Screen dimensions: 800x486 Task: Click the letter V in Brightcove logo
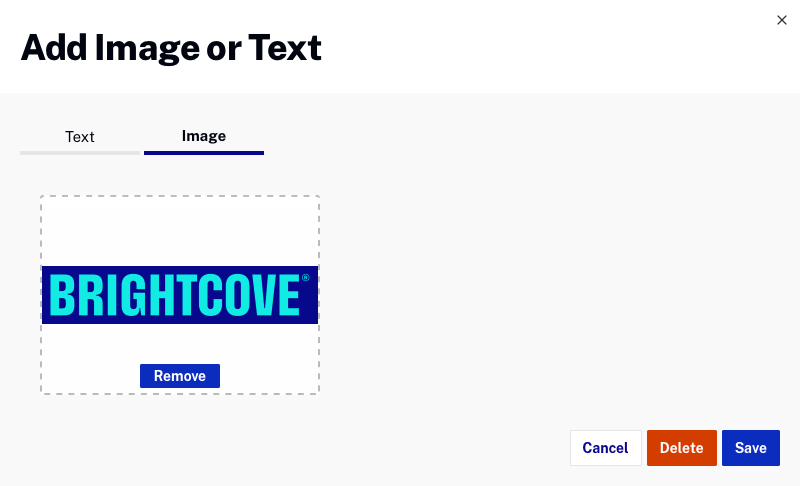click(x=264, y=295)
